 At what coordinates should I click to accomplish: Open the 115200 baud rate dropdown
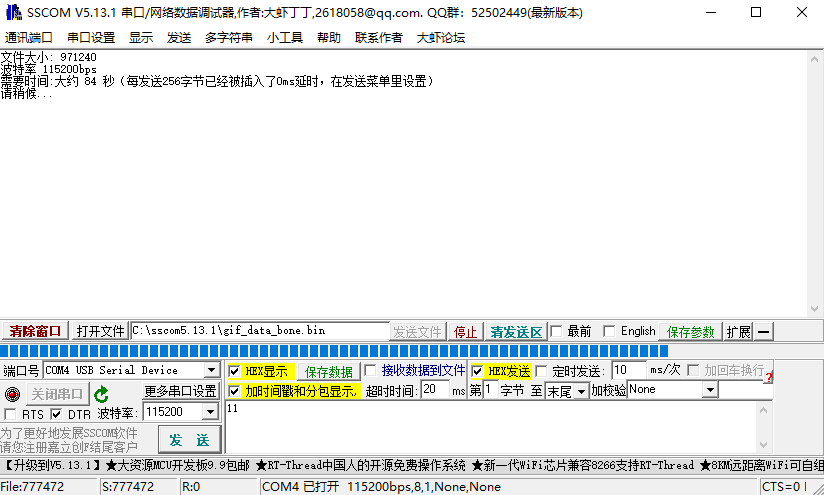(210, 412)
